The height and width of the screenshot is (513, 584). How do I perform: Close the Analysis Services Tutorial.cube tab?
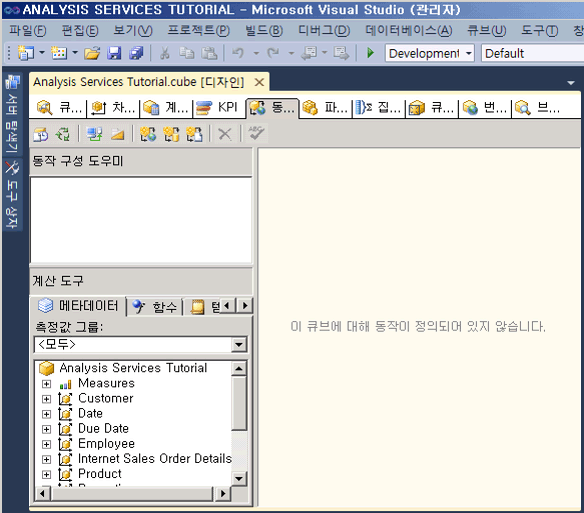coord(259,82)
